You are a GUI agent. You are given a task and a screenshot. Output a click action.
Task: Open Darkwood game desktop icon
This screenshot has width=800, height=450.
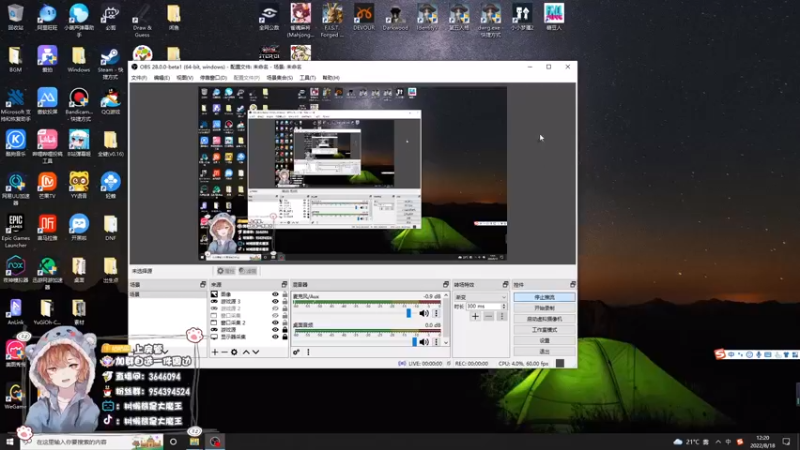(395, 18)
